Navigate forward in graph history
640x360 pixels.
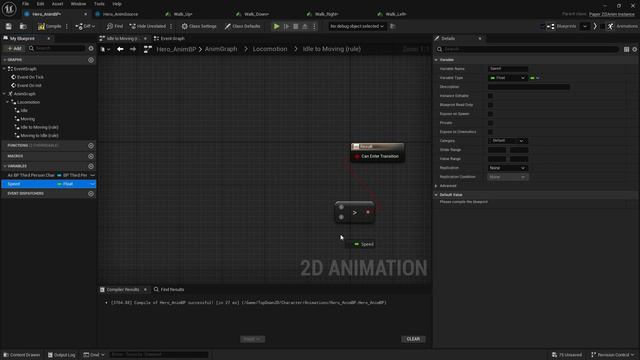(x=133, y=49)
